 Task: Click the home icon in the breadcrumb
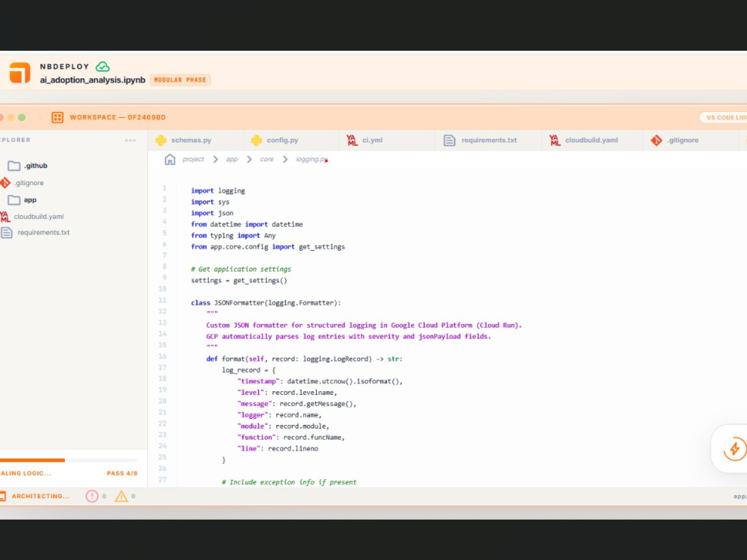170,159
